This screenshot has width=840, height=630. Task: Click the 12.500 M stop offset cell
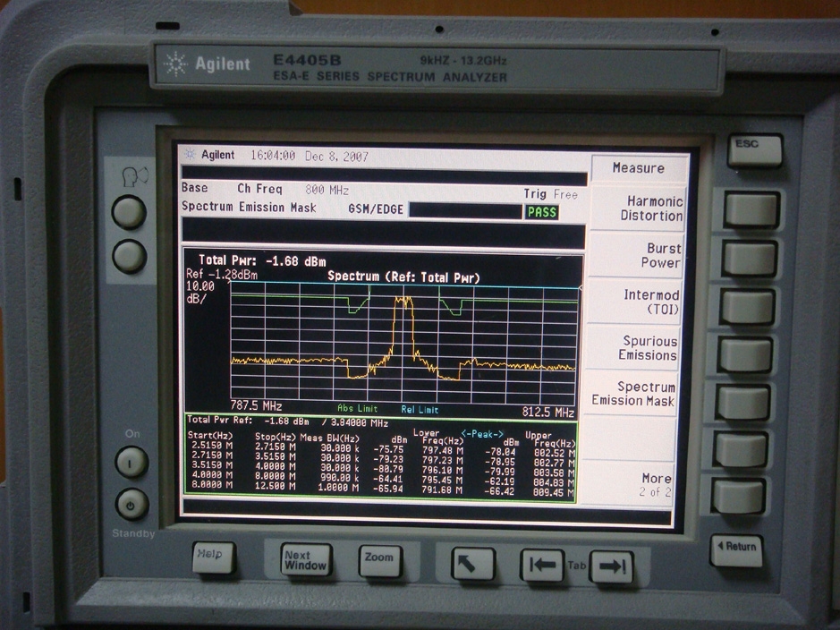click(276, 487)
